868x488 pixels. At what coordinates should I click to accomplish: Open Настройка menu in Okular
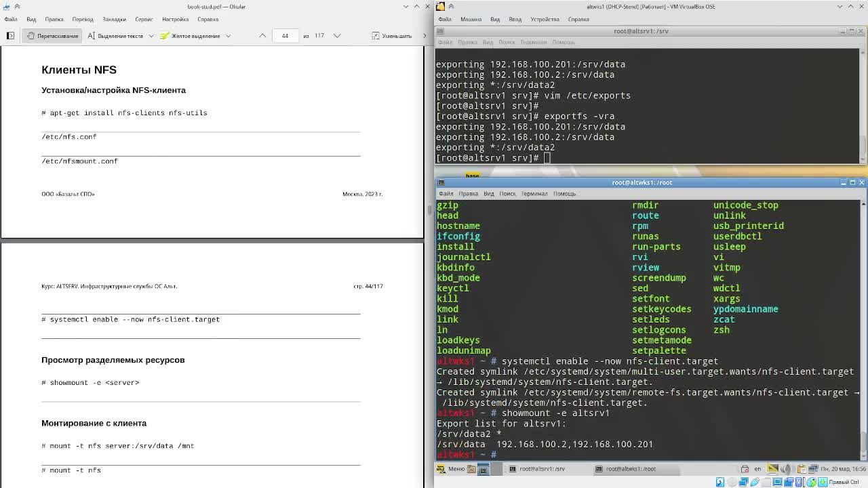pyautogui.click(x=175, y=19)
